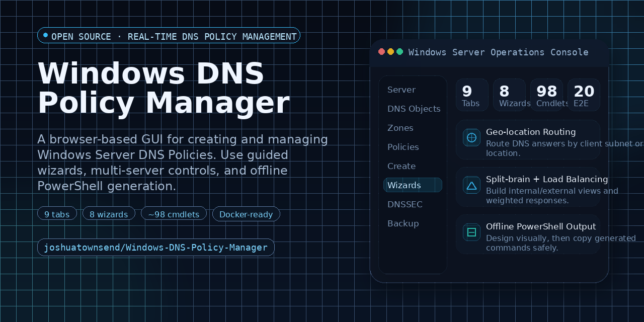Select Server in the console sidebar
The height and width of the screenshot is (322, 644).
pyautogui.click(x=401, y=90)
